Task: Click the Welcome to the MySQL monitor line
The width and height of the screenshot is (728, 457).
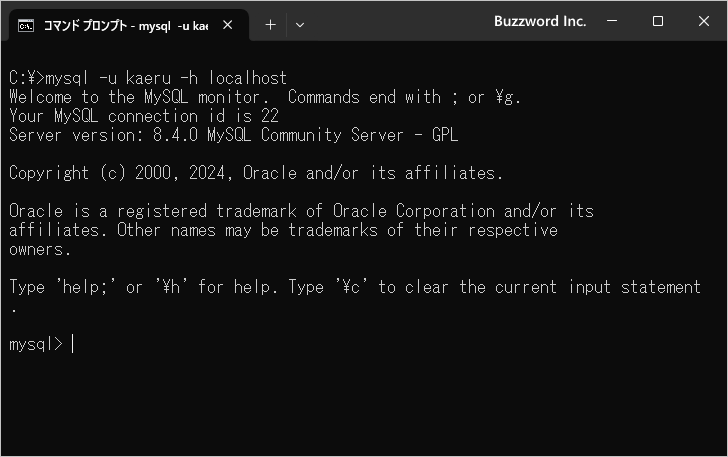Action: point(265,97)
